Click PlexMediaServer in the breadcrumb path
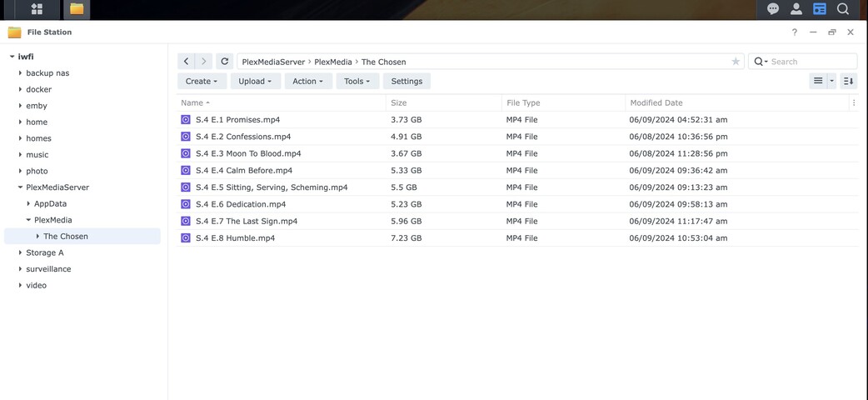 (x=273, y=62)
